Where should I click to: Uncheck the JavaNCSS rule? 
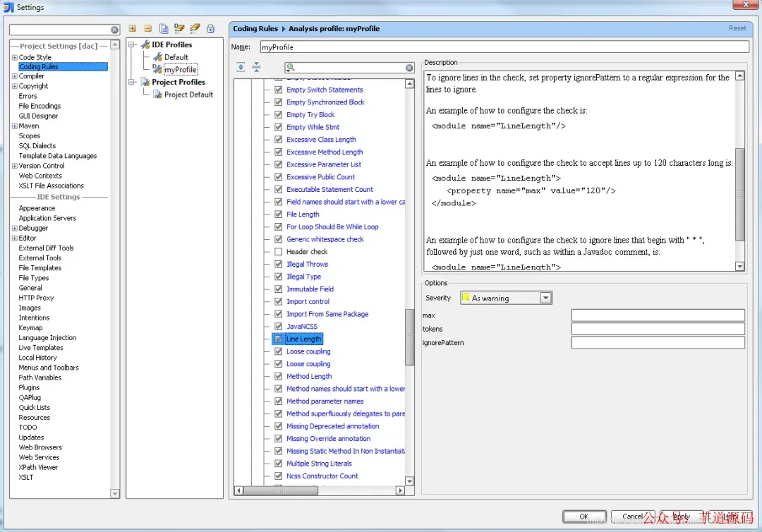279,327
